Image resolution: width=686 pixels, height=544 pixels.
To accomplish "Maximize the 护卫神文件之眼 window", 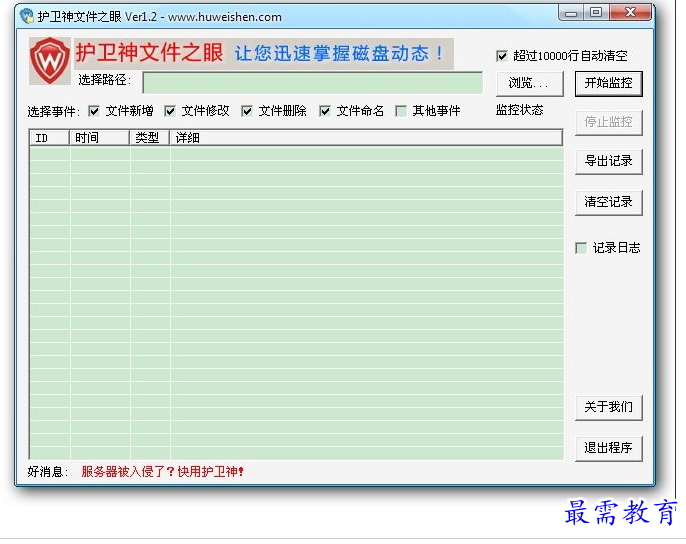I will [x=595, y=13].
